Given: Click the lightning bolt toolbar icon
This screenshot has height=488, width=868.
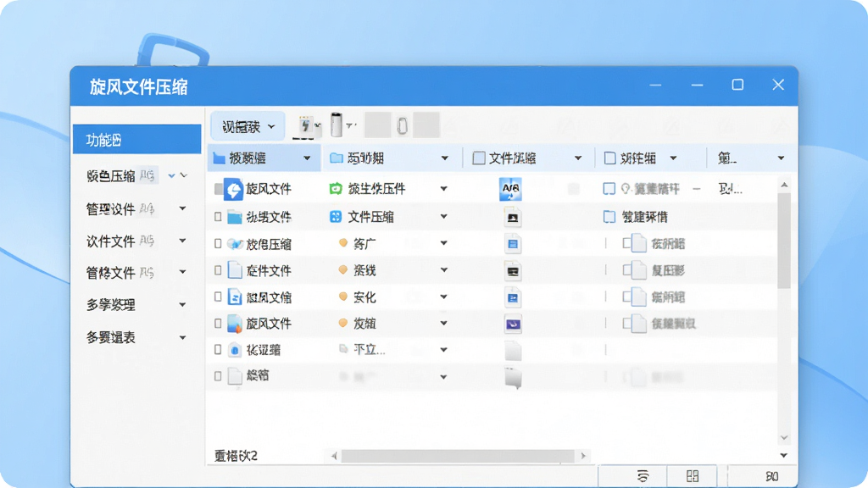Looking at the screenshot, I should 305,125.
